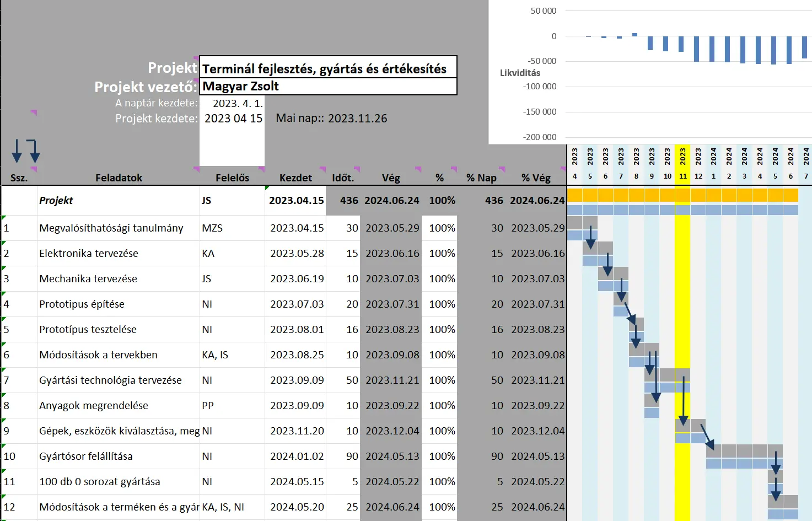Select the calendar start date 2023. 4. 1.
The image size is (812, 521).
(x=237, y=103)
